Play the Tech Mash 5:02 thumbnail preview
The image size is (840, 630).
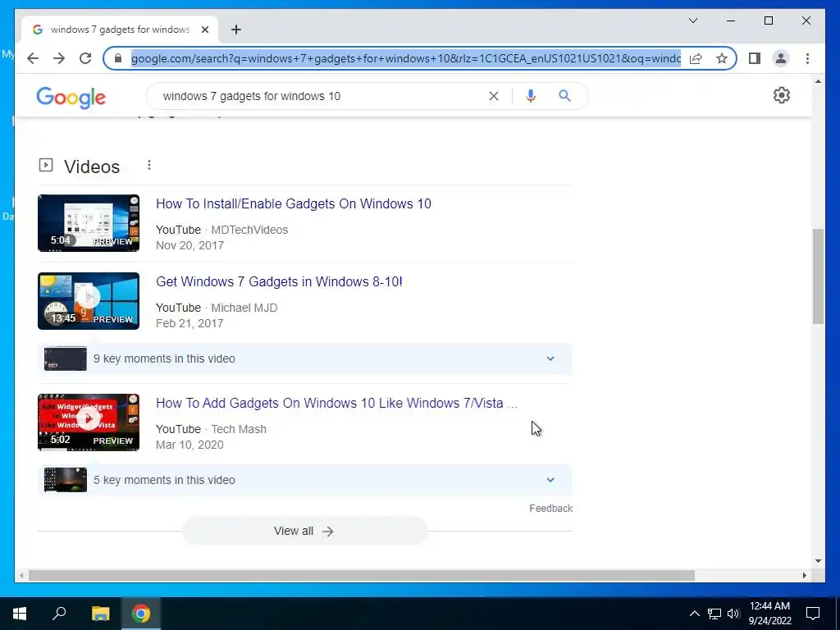89,422
